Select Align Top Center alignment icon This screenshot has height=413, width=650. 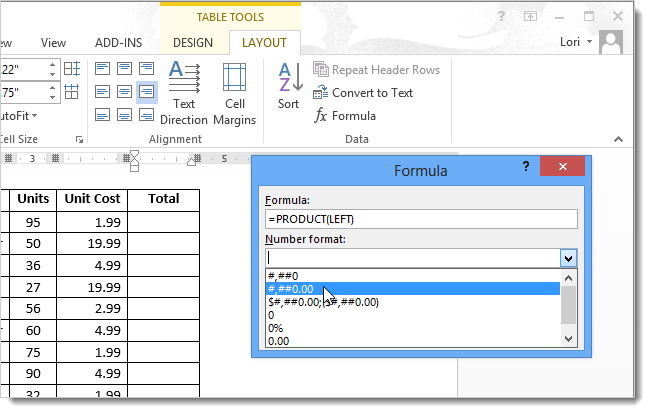click(x=124, y=68)
